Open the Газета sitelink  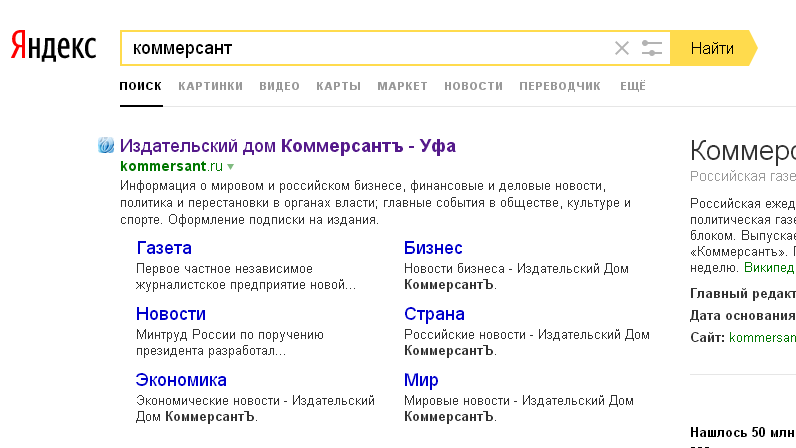(164, 248)
